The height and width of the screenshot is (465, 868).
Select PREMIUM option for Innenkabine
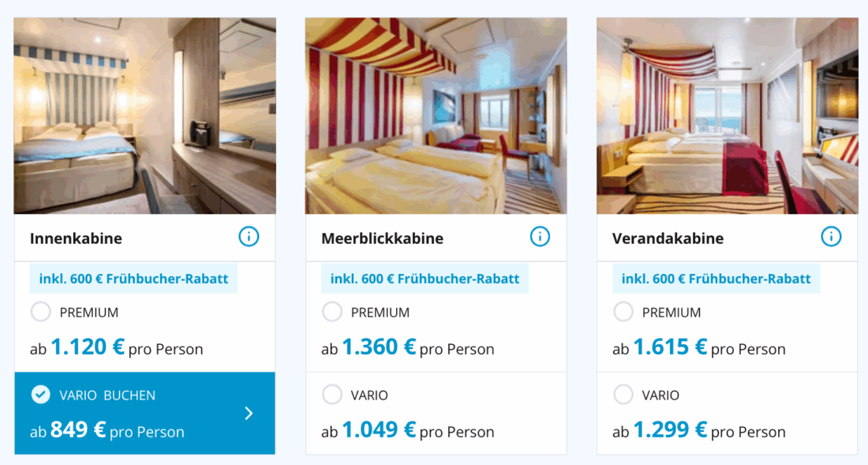pos(41,312)
